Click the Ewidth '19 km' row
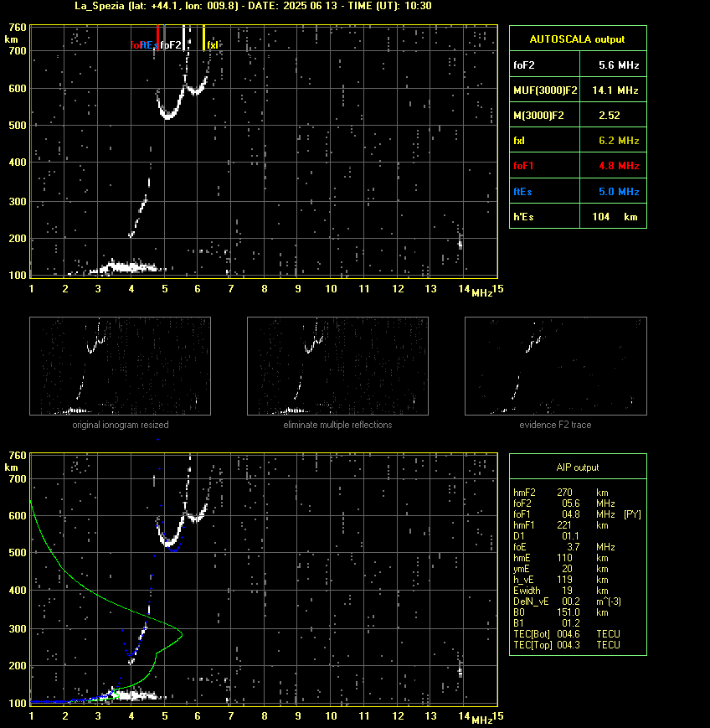710x728 pixels. point(561,591)
